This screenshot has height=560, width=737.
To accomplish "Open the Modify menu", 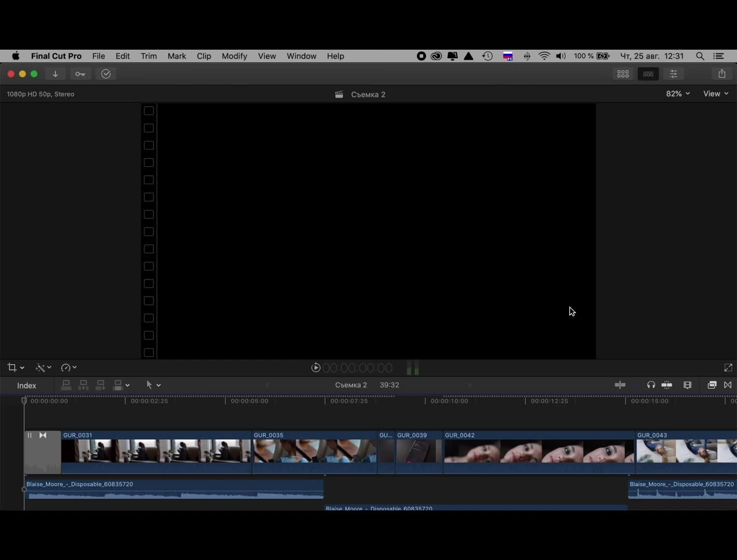I will coord(234,56).
